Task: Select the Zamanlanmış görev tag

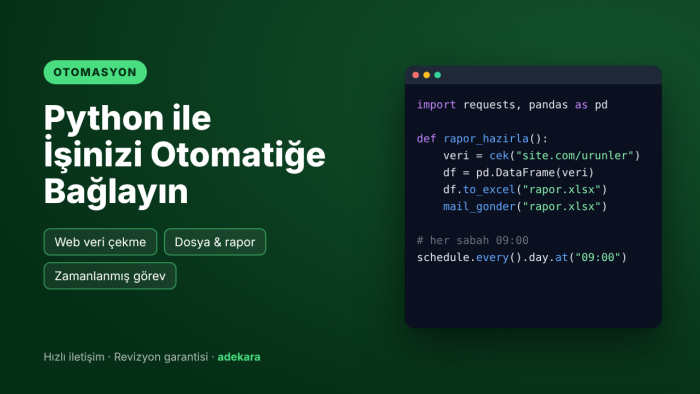Action: point(110,276)
